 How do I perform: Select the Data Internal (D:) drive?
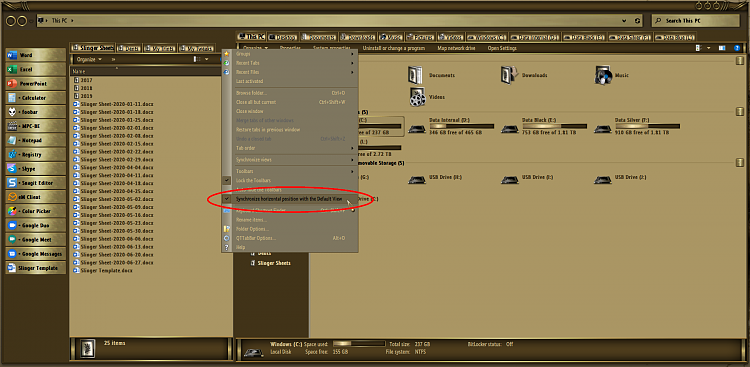(x=452, y=126)
